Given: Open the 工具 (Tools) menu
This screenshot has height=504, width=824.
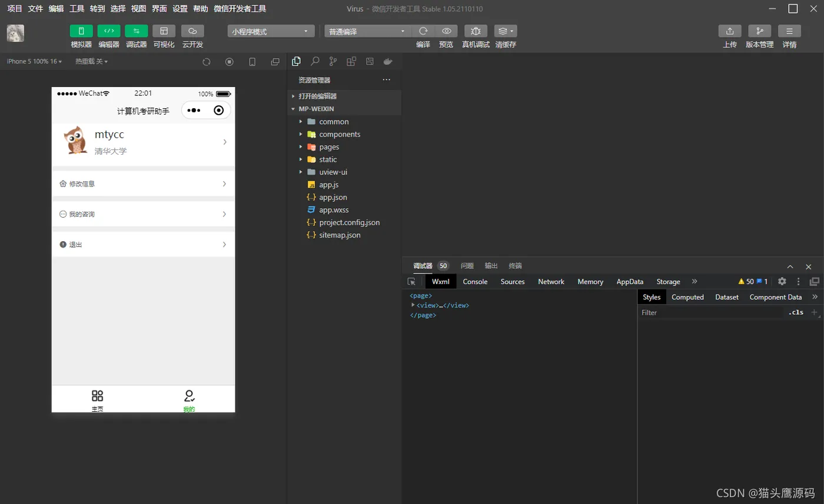Looking at the screenshot, I should coord(77,9).
